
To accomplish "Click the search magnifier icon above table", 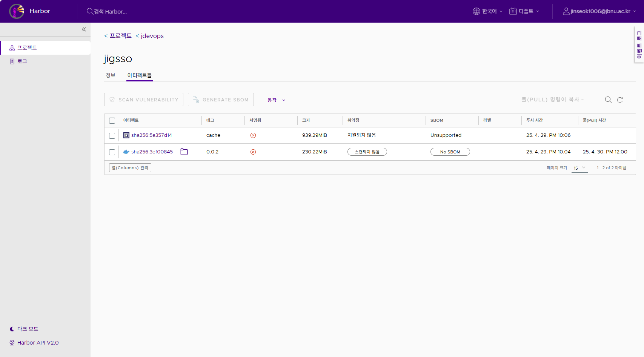I will 608,100.
